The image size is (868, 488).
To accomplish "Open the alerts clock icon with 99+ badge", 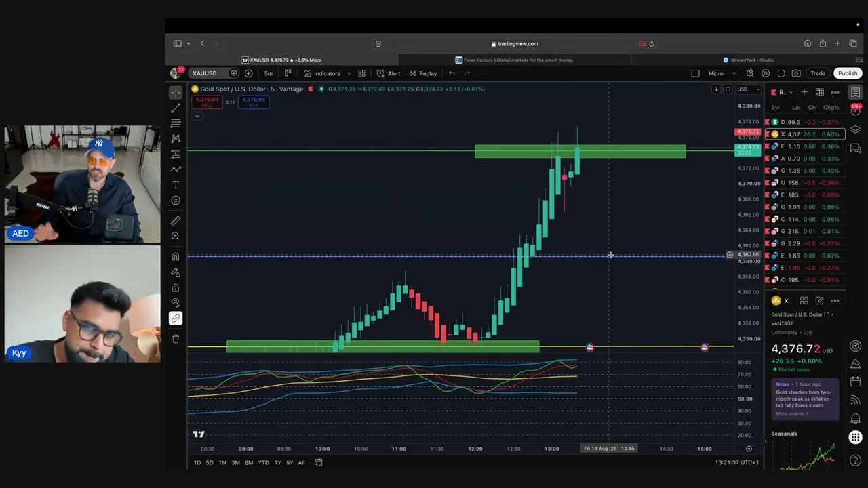I will pyautogui.click(x=856, y=110).
